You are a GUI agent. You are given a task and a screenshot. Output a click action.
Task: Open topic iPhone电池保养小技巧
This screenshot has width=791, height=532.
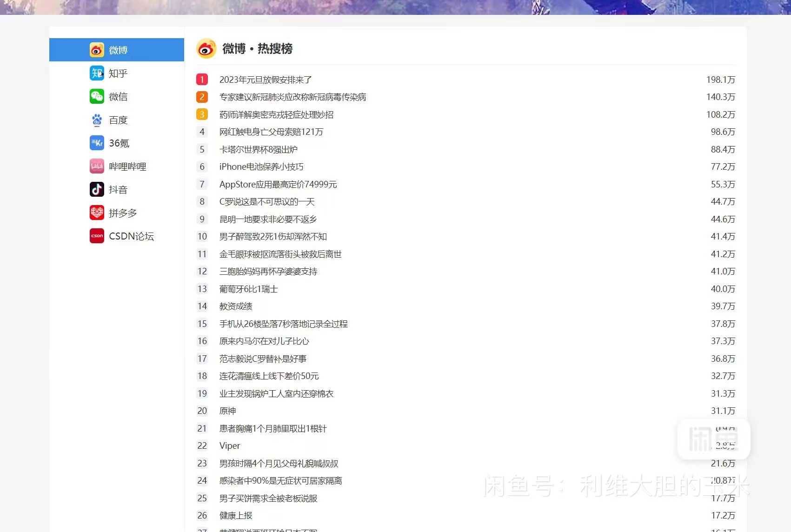click(x=261, y=166)
